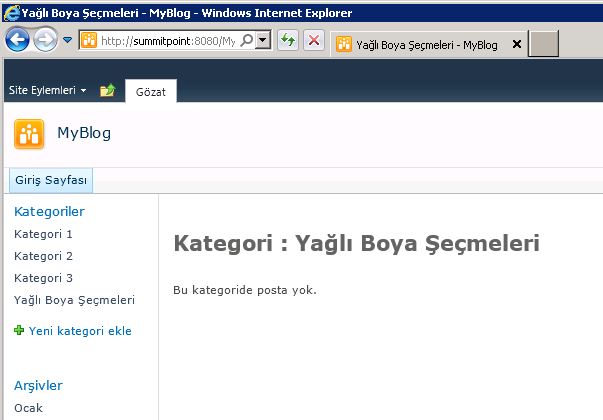The image size is (603, 420).
Task: Click the orange MyBlog site logo
Action: 29,133
